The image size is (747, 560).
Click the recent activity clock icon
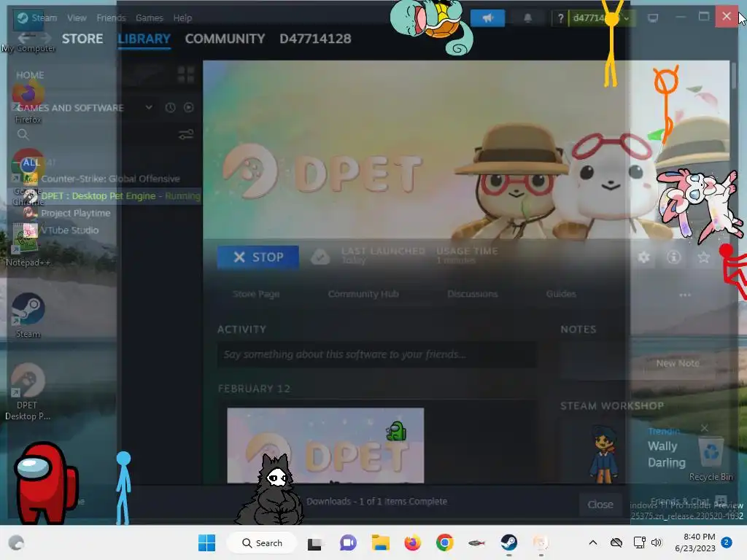[x=170, y=108]
